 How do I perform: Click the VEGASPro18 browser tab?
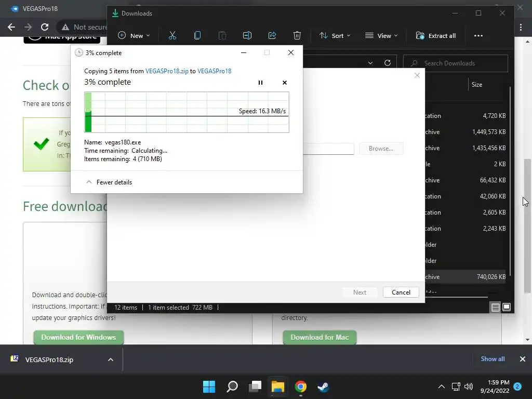pyautogui.click(x=39, y=9)
